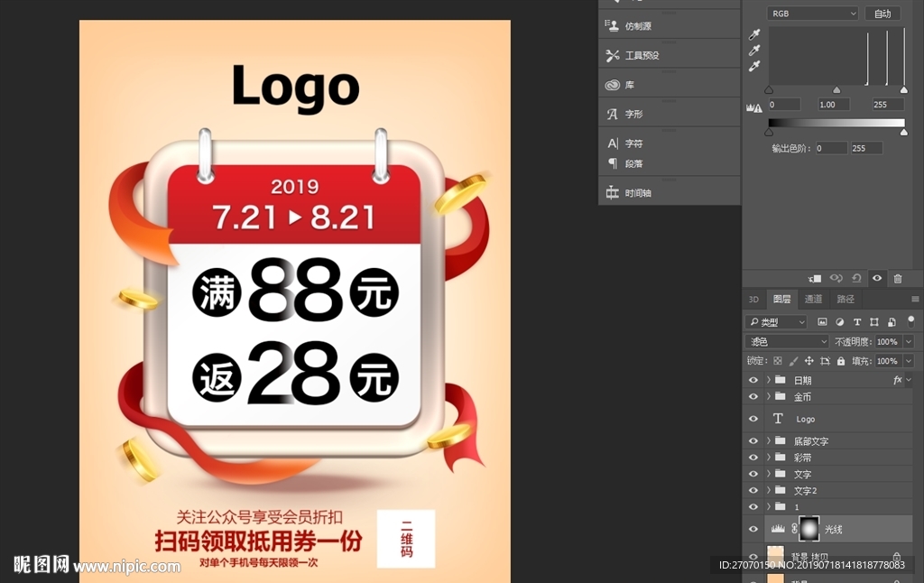Image resolution: width=924 pixels, height=583 pixels.
Task: Filter layers by smart objects
Action: click(x=892, y=322)
